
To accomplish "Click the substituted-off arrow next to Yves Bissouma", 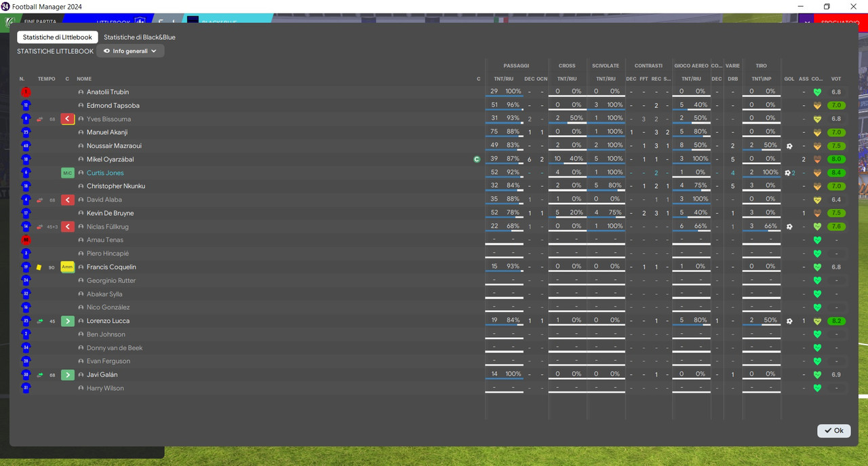I will (x=67, y=119).
